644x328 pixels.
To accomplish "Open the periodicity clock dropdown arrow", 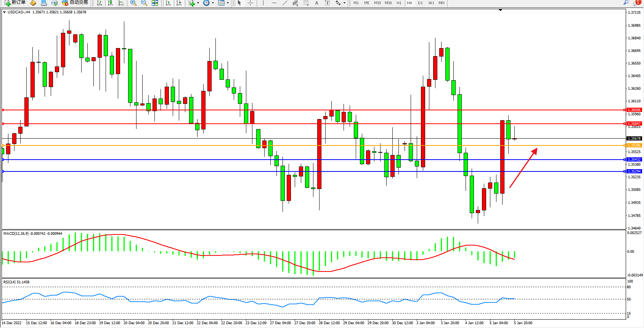I will (213, 3).
